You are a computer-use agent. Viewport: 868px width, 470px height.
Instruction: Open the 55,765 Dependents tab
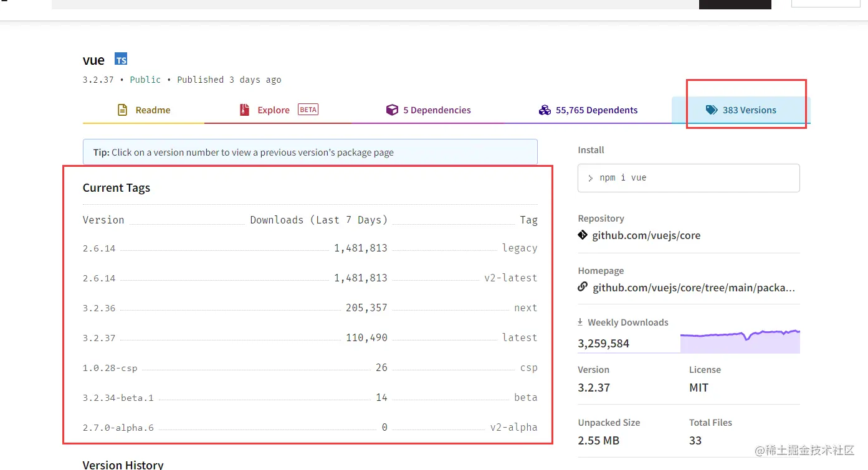pos(596,110)
